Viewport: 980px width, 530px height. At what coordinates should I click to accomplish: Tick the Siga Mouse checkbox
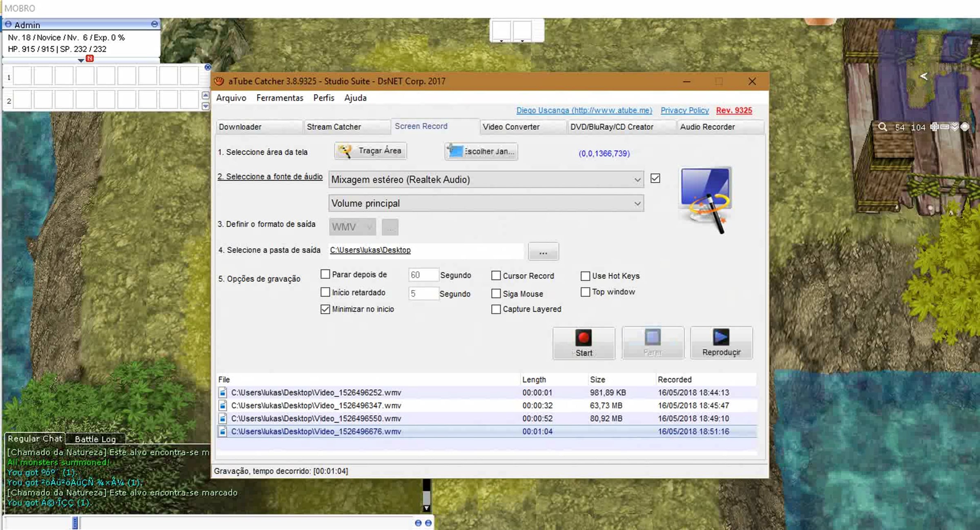(496, 293)
